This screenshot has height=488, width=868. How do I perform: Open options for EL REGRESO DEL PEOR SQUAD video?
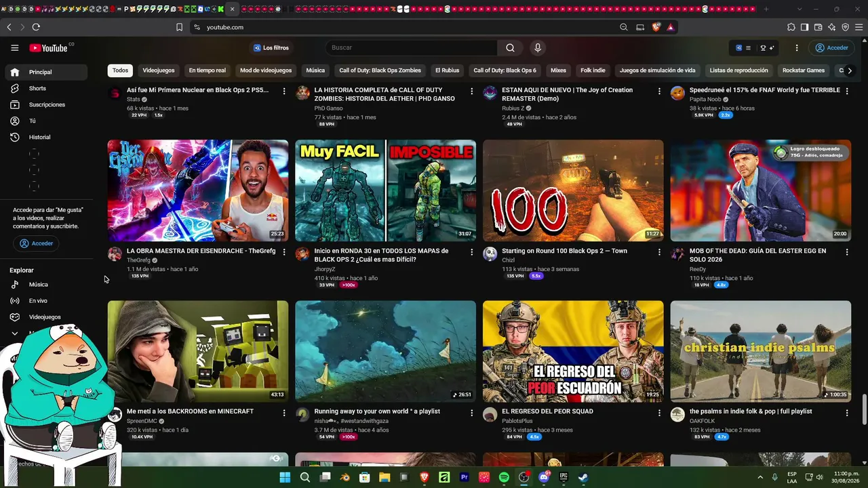[659, 412]
